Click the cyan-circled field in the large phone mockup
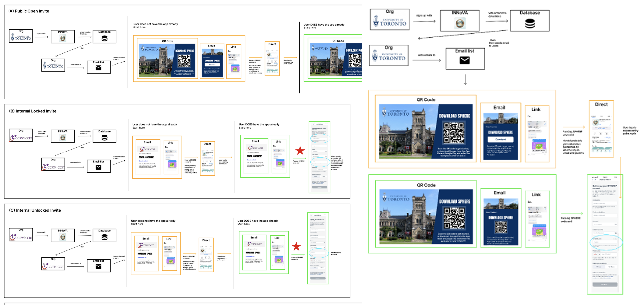644x305 pixels. tap(606, 242)
